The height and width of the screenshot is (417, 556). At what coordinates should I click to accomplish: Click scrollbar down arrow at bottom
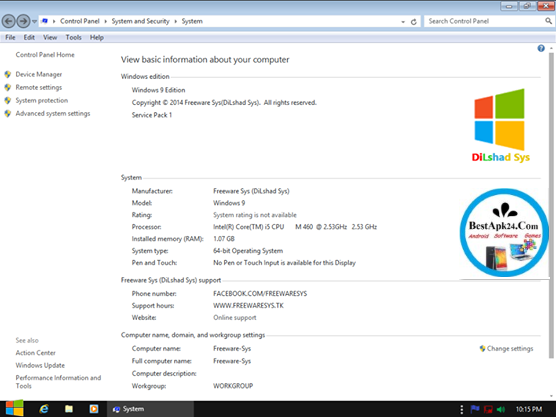[x=551, y=396]
